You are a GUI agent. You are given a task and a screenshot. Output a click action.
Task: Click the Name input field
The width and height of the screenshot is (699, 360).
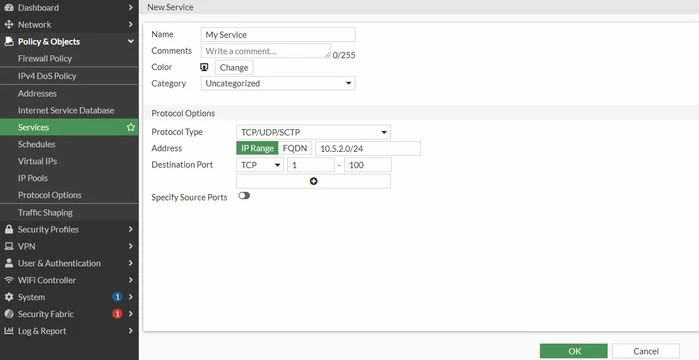pyautogui.click(x=278, y=34)
